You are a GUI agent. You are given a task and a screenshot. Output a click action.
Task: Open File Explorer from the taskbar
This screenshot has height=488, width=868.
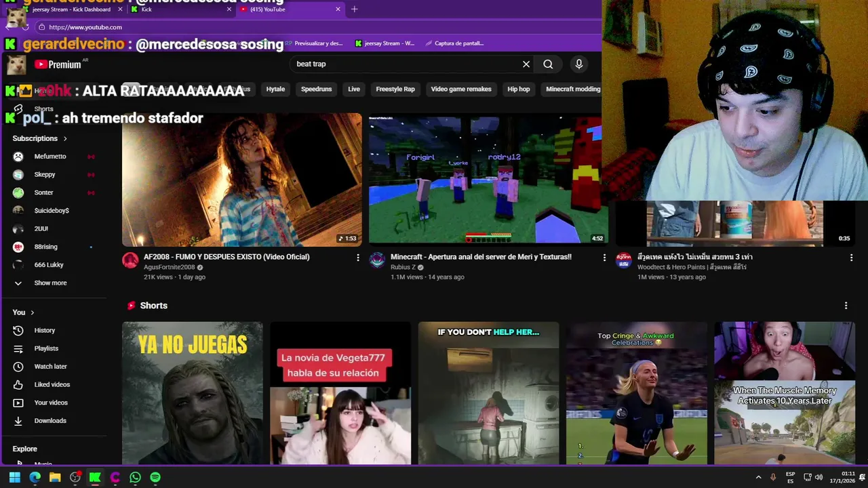[x=55, y=477]
